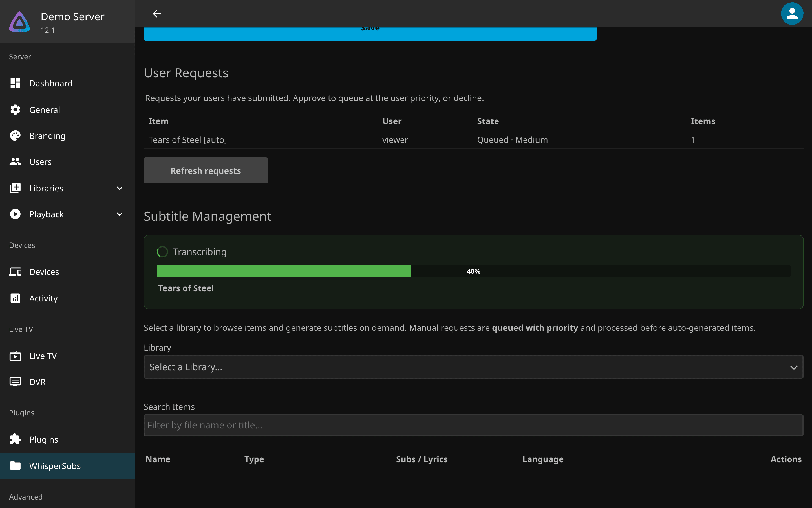Click the Tears of Steel transcribing title

click(x=186, y=288)
